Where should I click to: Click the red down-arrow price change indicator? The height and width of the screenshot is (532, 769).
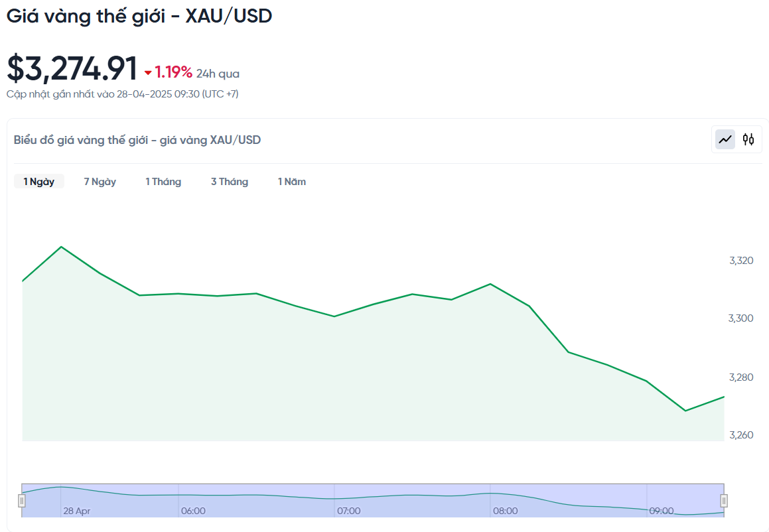point(148,73)
